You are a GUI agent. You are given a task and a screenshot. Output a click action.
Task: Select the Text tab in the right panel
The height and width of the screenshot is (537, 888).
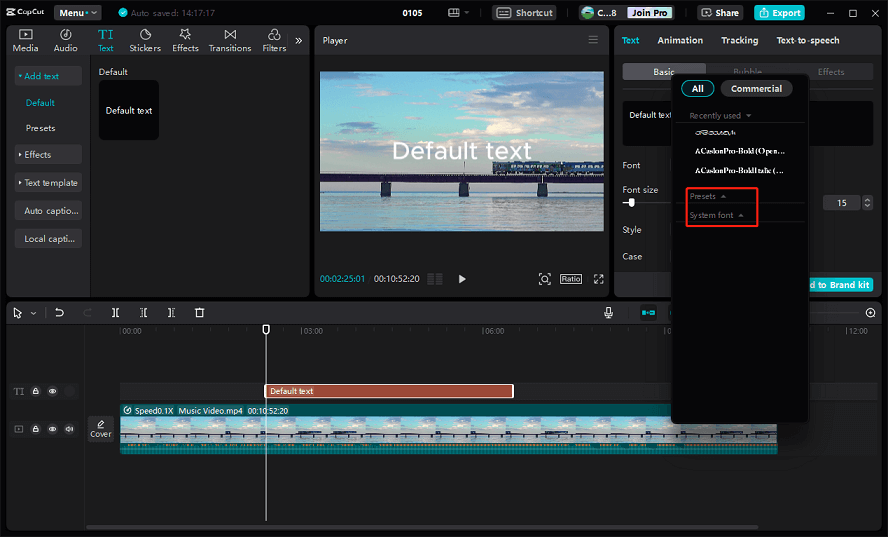(630, 40)
